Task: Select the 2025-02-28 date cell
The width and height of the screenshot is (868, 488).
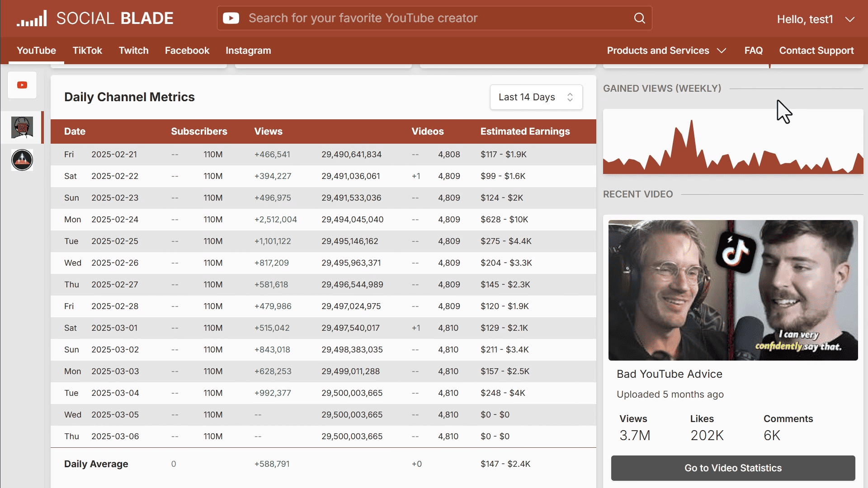Action: 115,306
